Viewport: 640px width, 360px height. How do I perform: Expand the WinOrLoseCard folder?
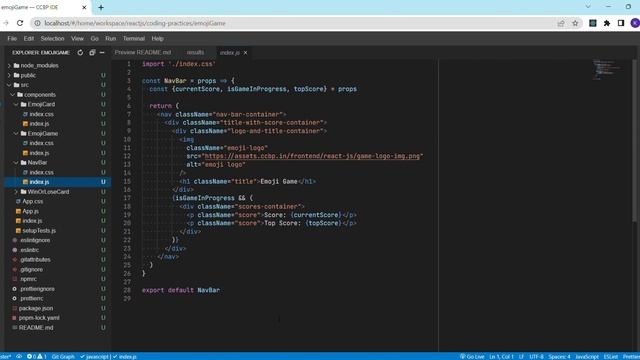[x=48, y=192]
